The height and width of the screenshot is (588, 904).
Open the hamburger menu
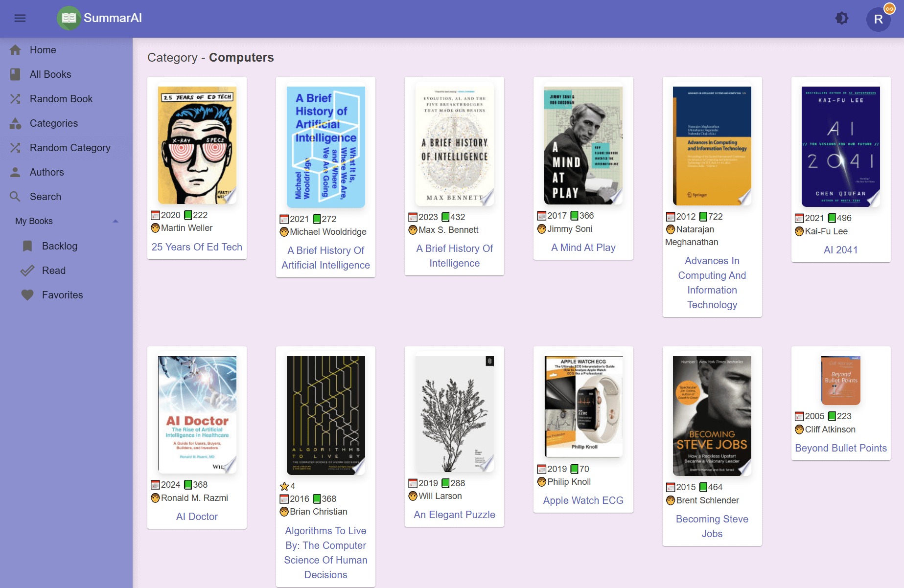tap(20, 18)
